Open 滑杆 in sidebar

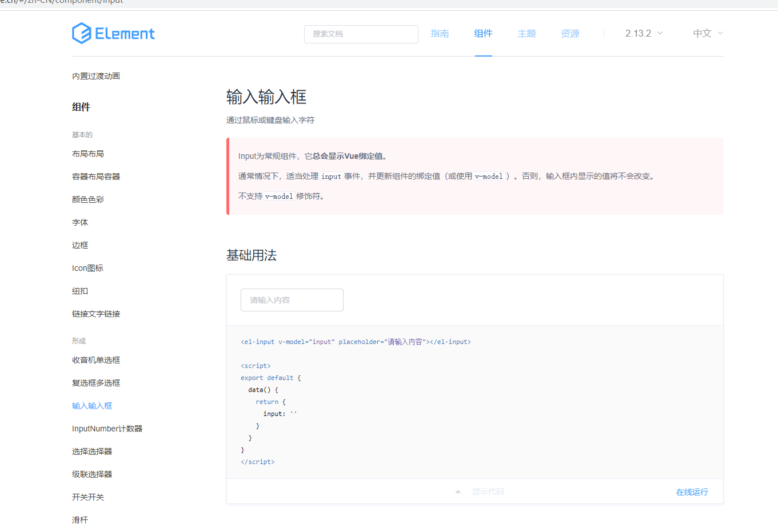pyautogui.click(x=80, y=520)
